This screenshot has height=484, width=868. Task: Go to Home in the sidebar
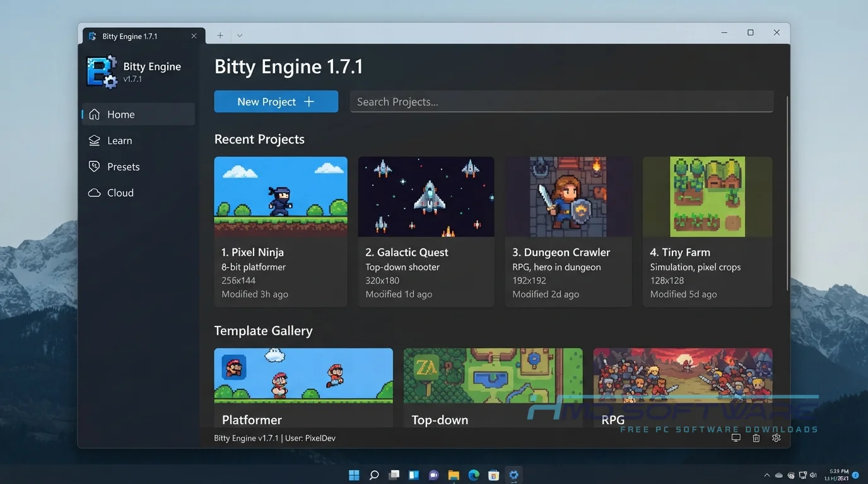(138, 114)
